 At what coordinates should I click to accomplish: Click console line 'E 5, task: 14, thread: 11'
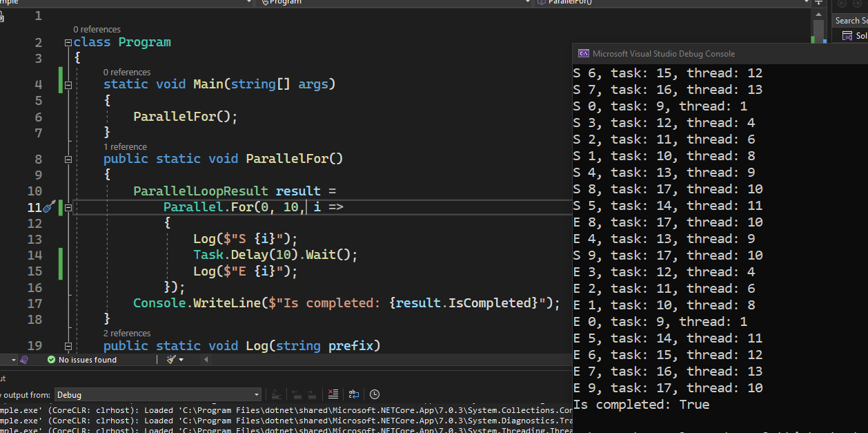tap(668, 338)
